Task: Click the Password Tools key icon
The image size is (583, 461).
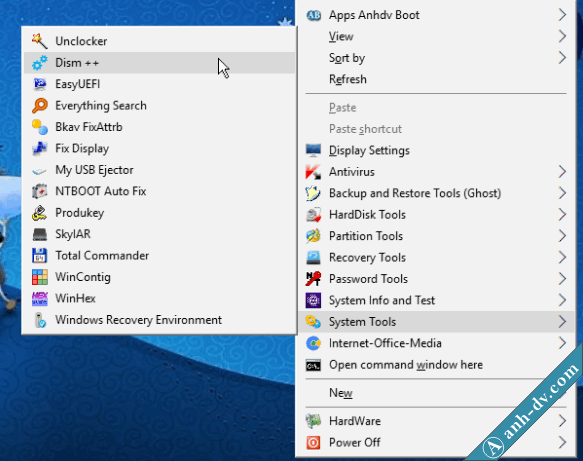Action: tap(313, 279)
